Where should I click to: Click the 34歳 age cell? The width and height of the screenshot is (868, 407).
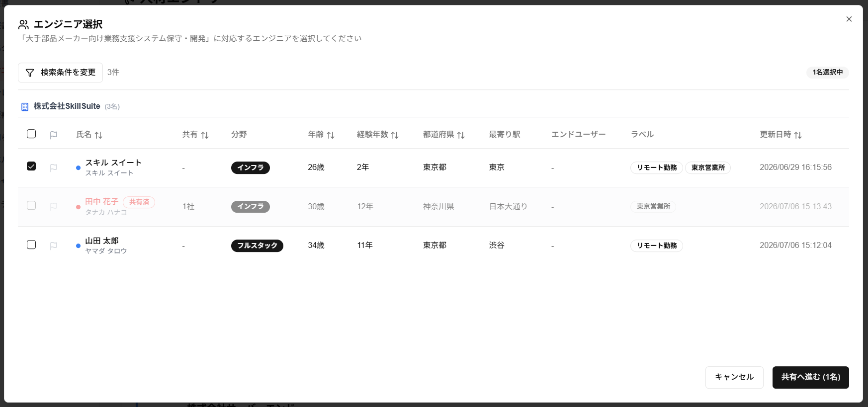coord(316,245)
